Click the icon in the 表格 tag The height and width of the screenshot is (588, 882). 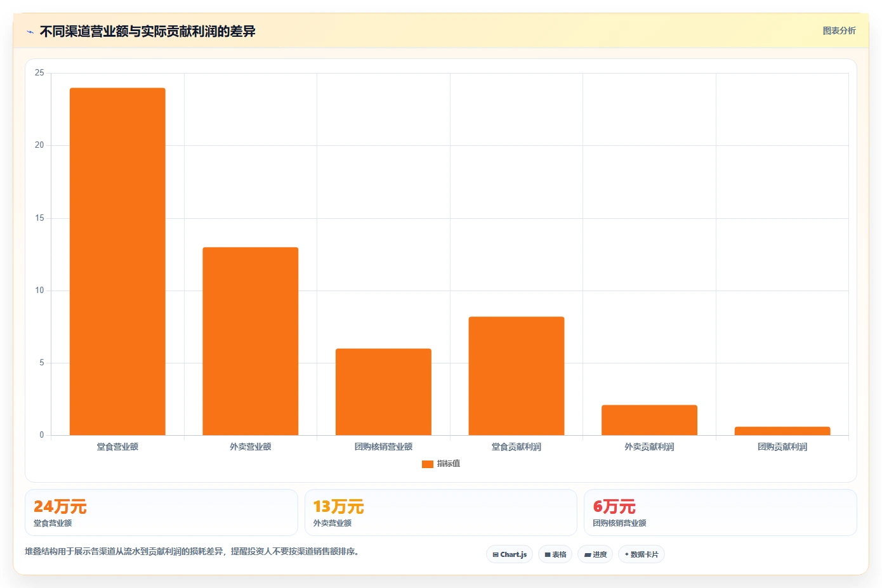548,555
